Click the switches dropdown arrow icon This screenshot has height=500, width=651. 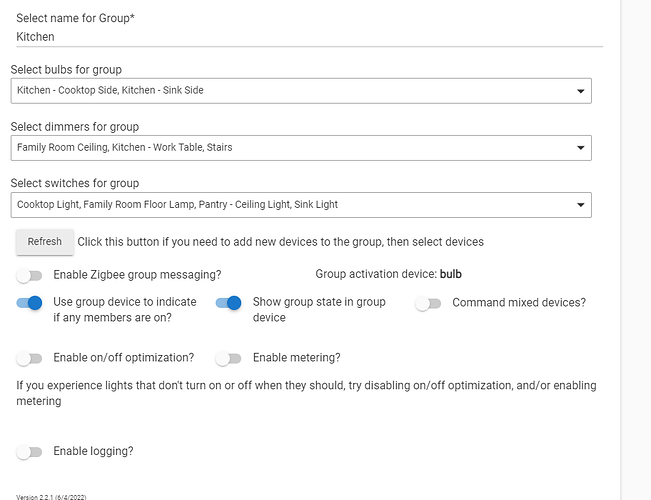[x=580, y=205]
